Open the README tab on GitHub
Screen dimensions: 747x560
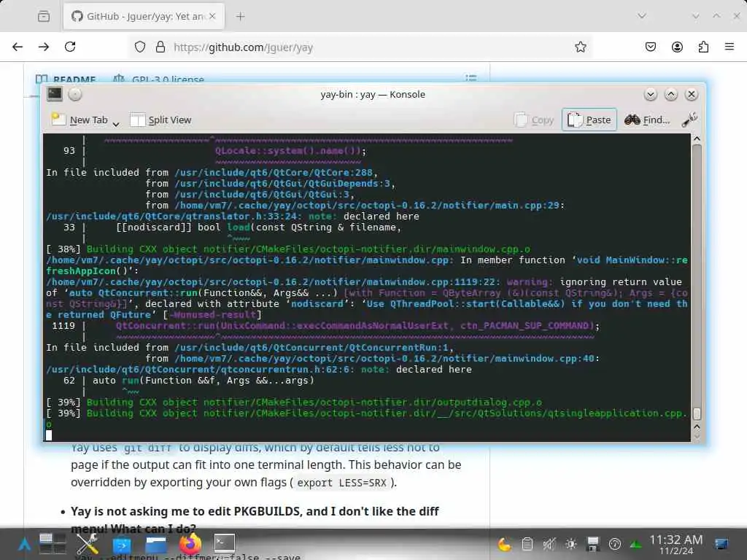[66, 79]
